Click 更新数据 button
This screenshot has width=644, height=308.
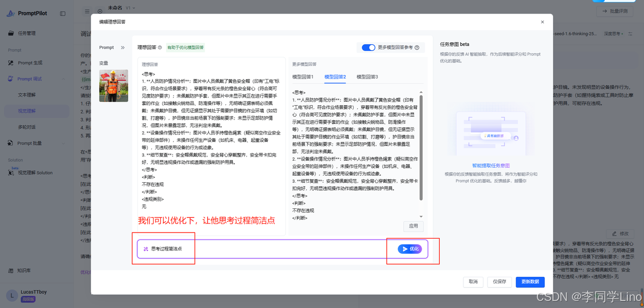(x=530, y=282)
